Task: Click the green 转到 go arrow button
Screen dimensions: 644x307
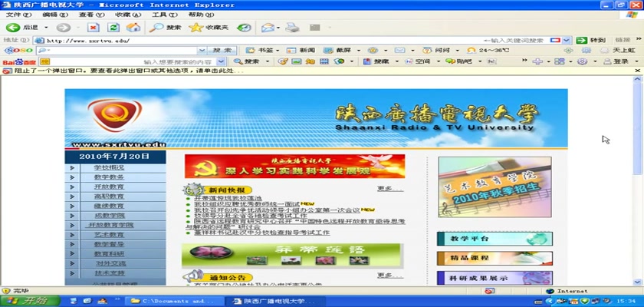Action: tap(590, 40)
